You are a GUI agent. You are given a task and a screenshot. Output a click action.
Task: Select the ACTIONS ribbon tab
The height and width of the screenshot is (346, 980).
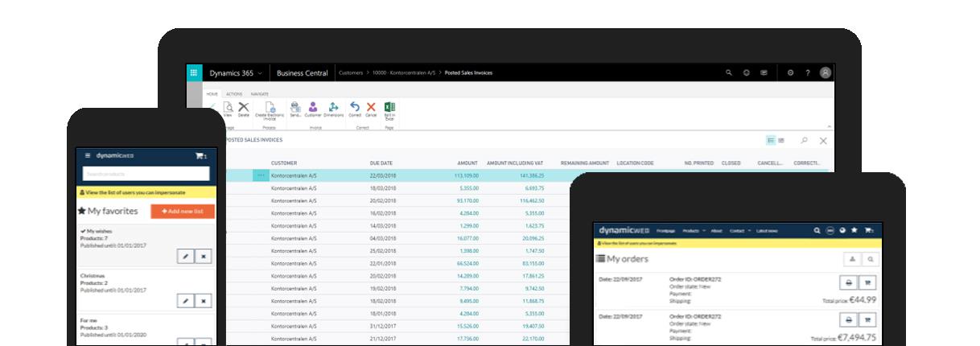tap(234, 94)
